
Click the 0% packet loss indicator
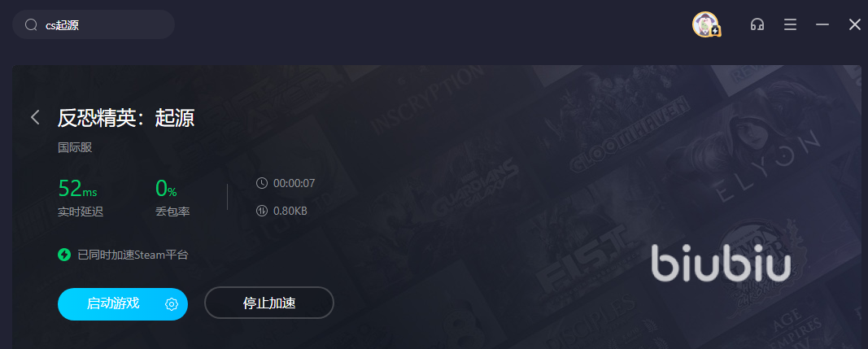pos(166,189)
